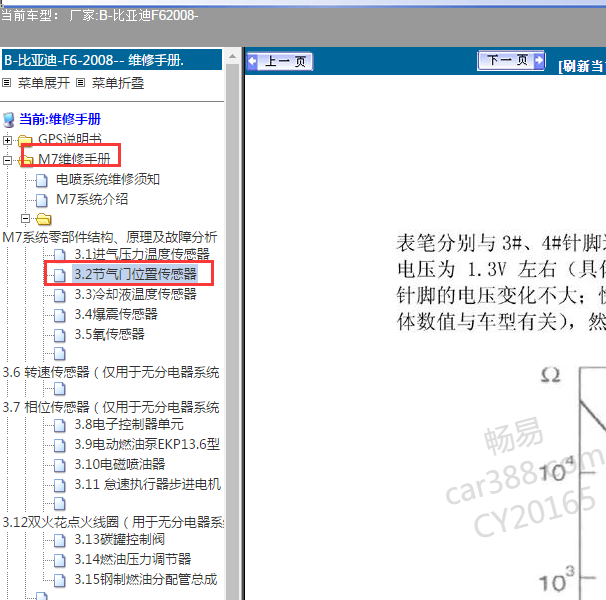The image size is (606, 600).
Task: Click page icon for 3.2节气门位置传感器
Action: point(60,275)
